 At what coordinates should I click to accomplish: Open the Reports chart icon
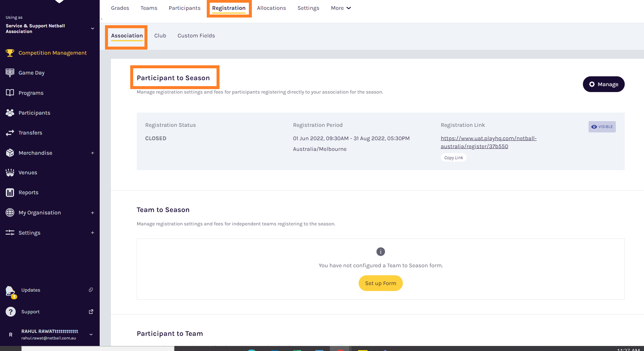click(10, 192)
